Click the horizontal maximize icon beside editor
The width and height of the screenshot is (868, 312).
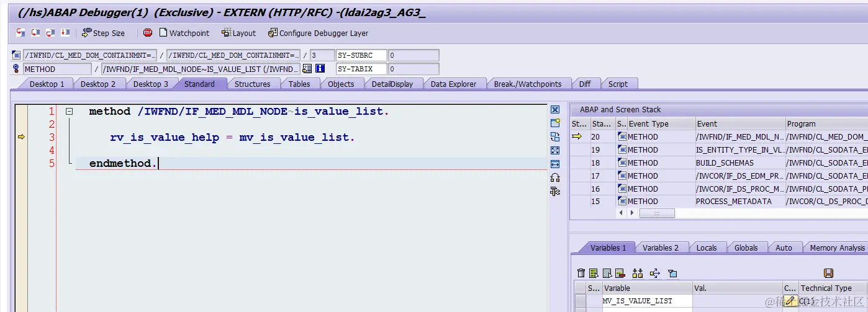(555, 164)
